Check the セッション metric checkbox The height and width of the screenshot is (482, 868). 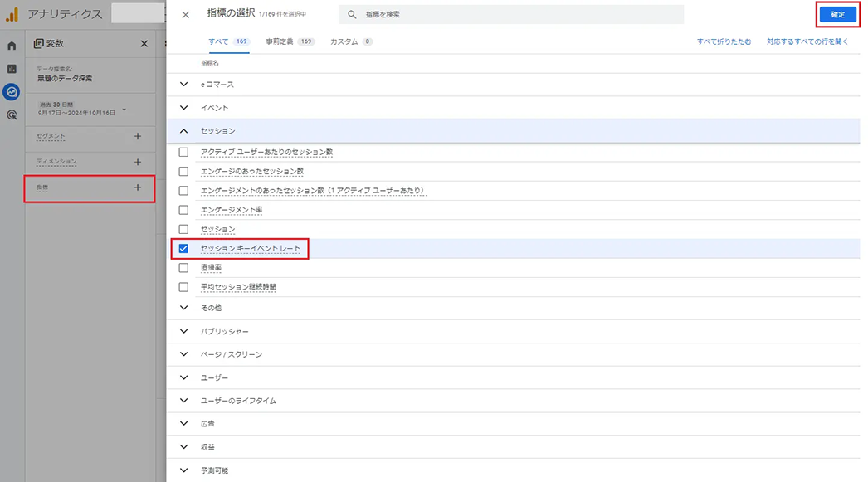pos(183,229)
